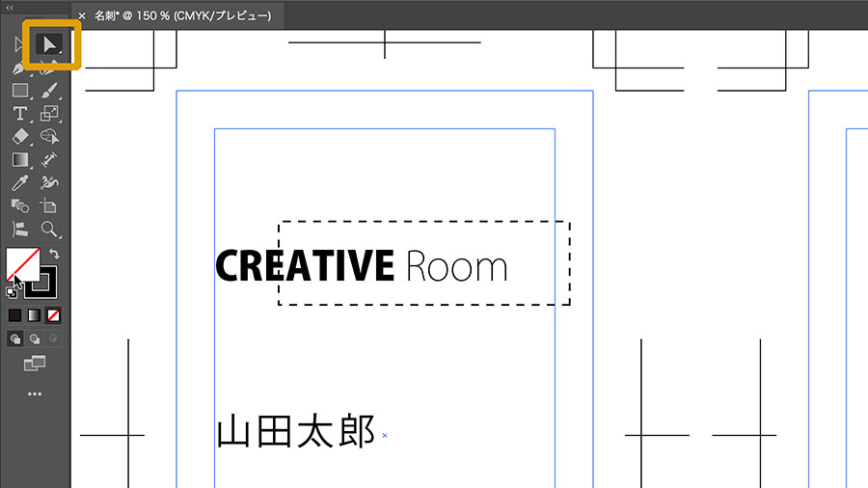
Task: Swap fill and stroke colors
Action: pyautogui.click(x=54, y=254)
